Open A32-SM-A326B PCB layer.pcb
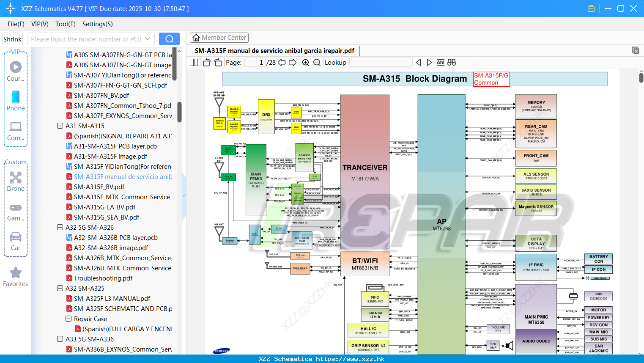Image resolution: width=644 pixels, height=363 pixels. [115, 237]
